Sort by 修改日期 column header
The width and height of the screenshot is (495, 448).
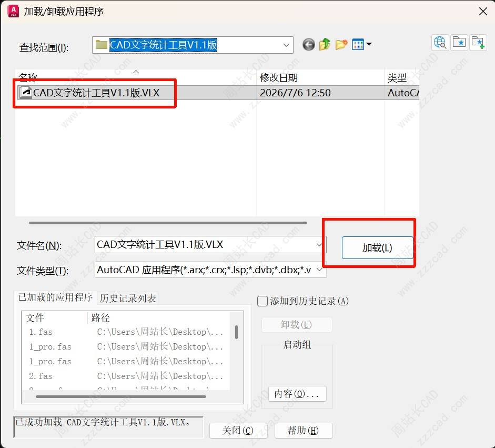click(320, 77)
